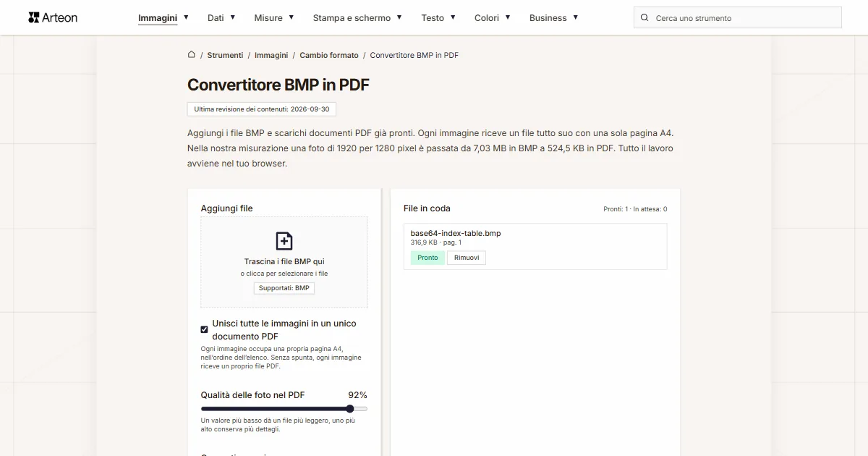Click the Pronto status badge
This screenshot has height=456, width=868.
tap(427, 258)
